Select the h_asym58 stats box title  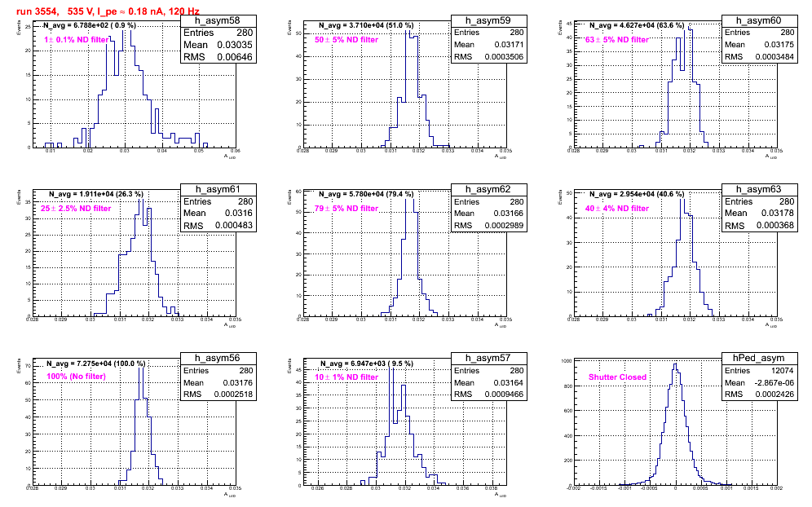coord(218,20)
